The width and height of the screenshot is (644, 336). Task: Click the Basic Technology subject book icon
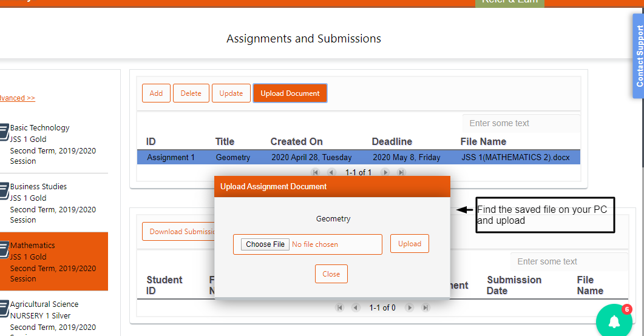(4, 132)
